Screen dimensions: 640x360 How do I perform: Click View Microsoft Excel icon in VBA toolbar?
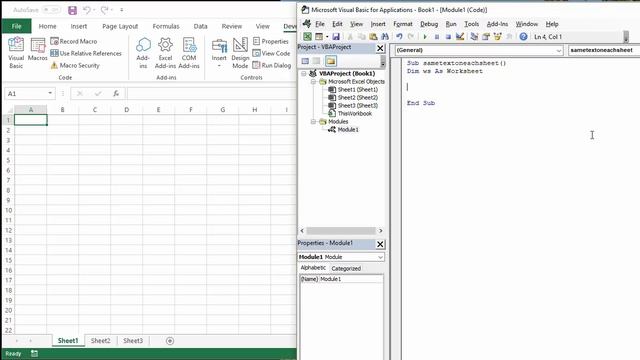click(307, 37)
